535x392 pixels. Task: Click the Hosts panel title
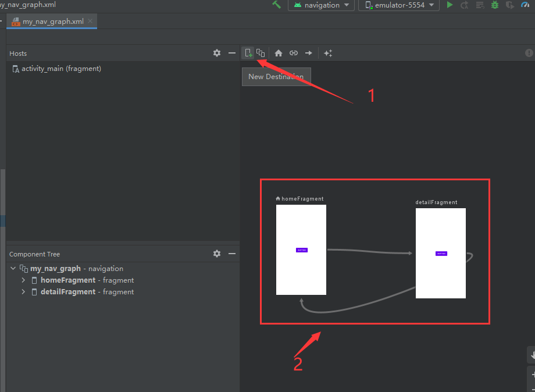[18, 54]
